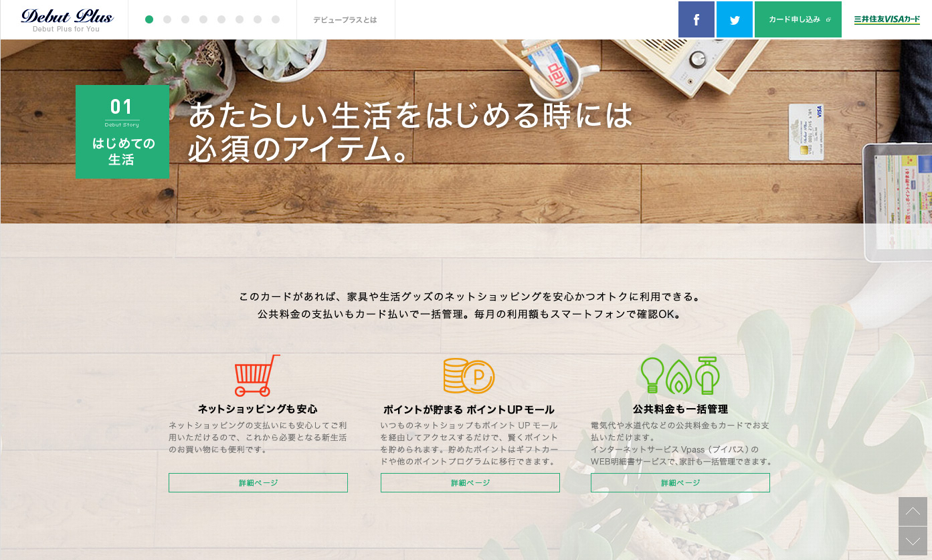This screenshot has height=560, width=932.
Task: Select the sixth pagination dot
Action: (x=240, y=19)
